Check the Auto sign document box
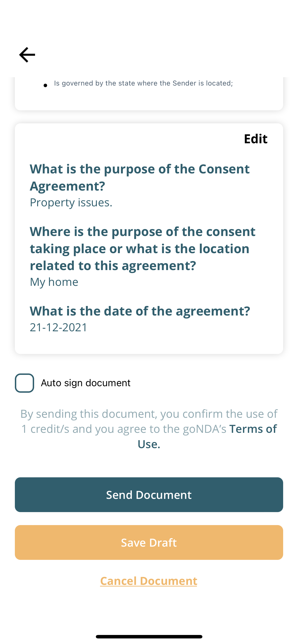This screenshot has height=644, width=298. pos(25,383)
